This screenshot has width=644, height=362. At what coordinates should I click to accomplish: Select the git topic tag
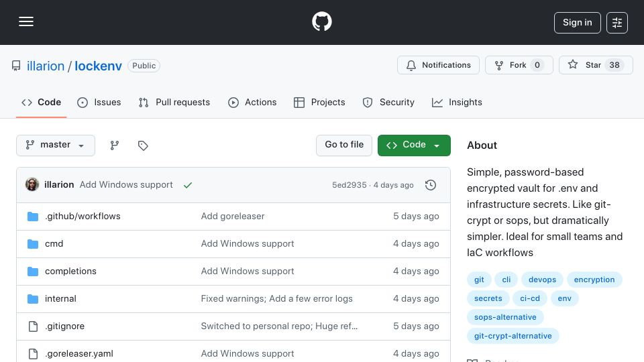click(x=479, y=280)
